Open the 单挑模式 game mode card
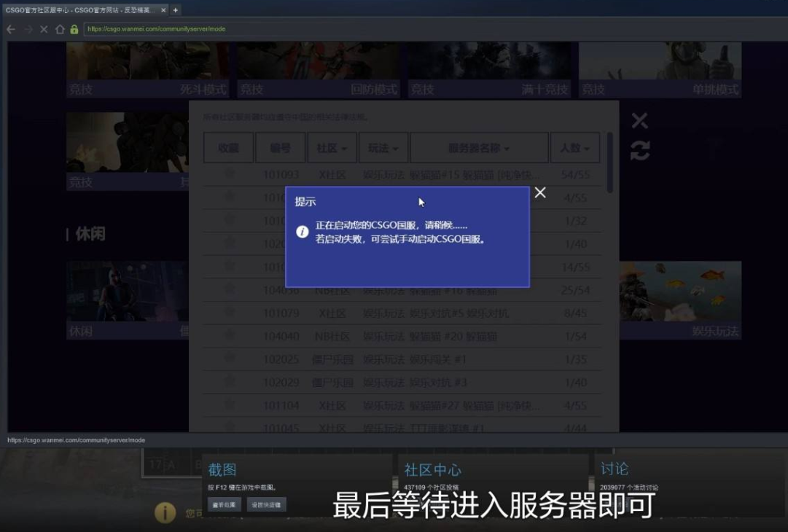The height and width of the screenshot is (532, 788). [660, 69]
